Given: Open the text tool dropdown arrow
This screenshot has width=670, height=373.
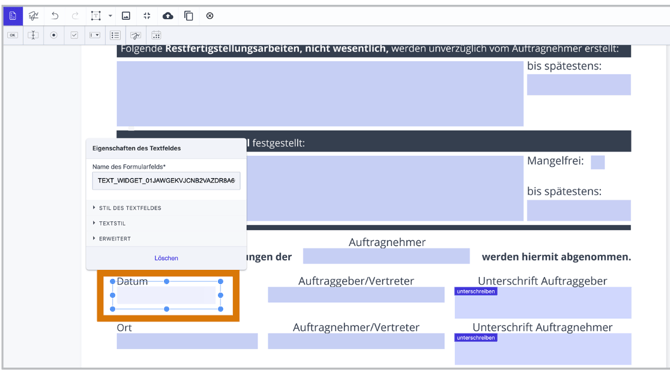Looking at the screenshot, I should click(110, 16).
